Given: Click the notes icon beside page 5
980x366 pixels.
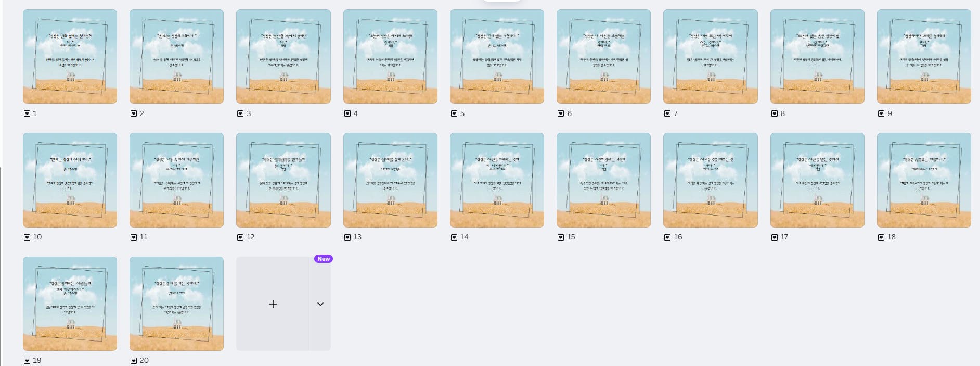Looking at the screenshot, I should (x=454, y=113).
